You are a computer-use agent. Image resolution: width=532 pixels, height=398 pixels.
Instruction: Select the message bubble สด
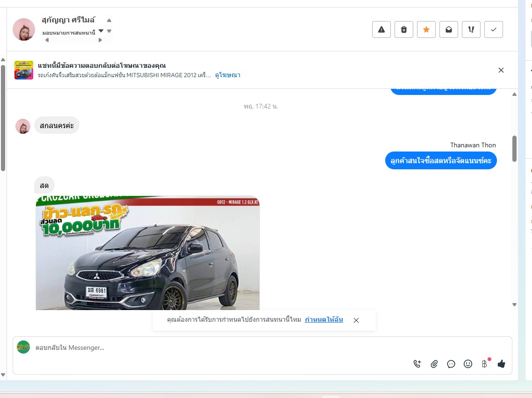tap(44, 186)
